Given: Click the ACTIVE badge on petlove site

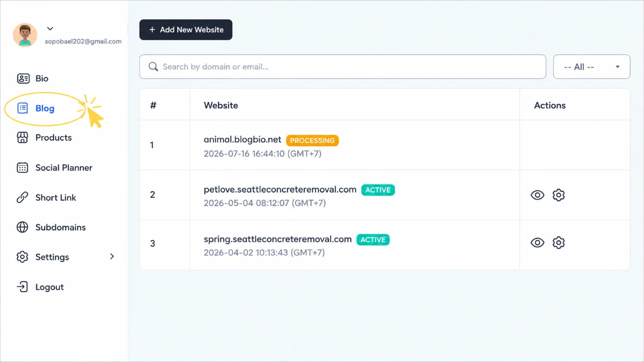Looking at the screenshot, I should (x=378, y=190).
